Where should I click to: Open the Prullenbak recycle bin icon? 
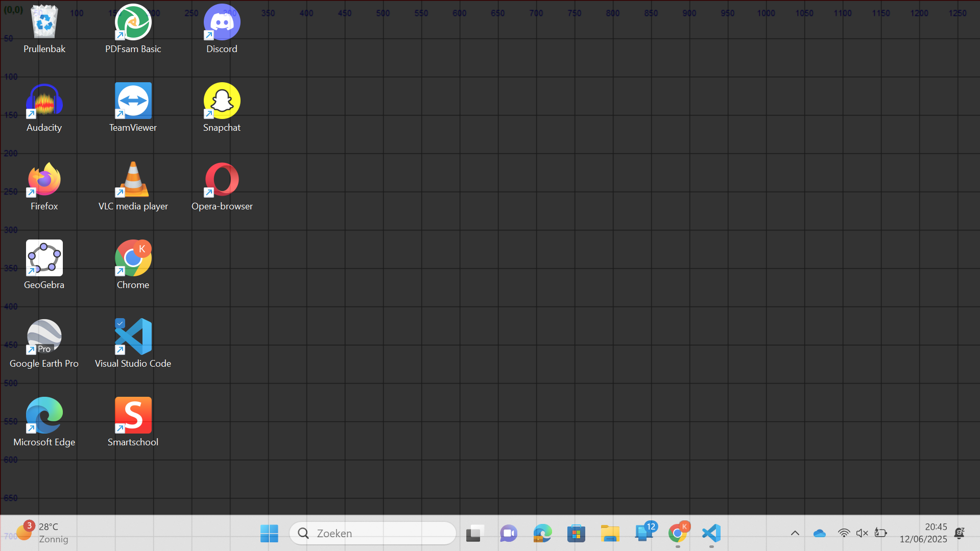coord(44,29)
